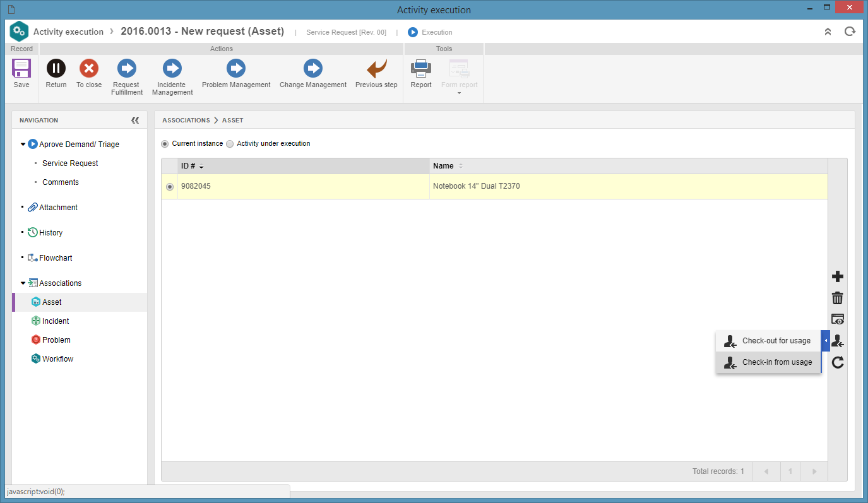Click the Request Fulfillment arrow action
Image resolution: width=868 pixels, height=503 pixels.
[x=127, y=68]
